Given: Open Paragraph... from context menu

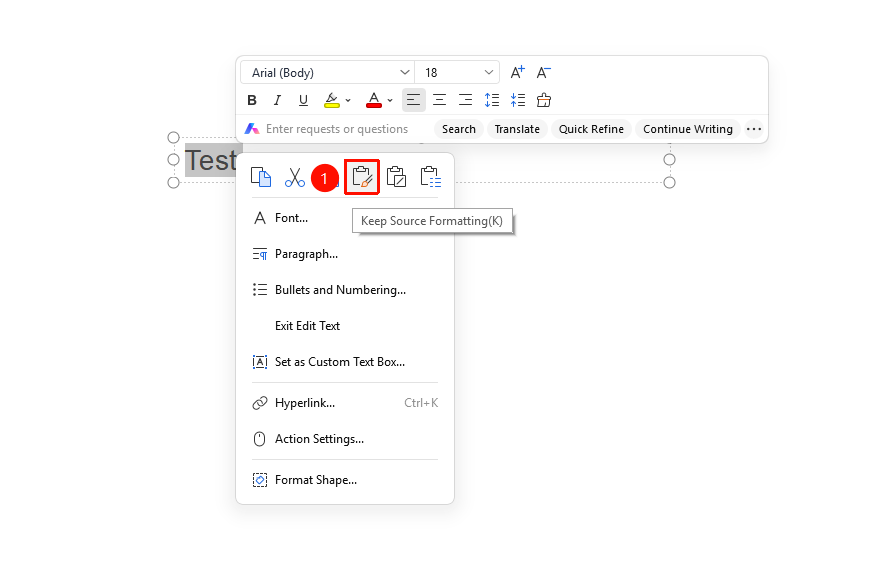Looking at the screenshot, I should 345,254.
